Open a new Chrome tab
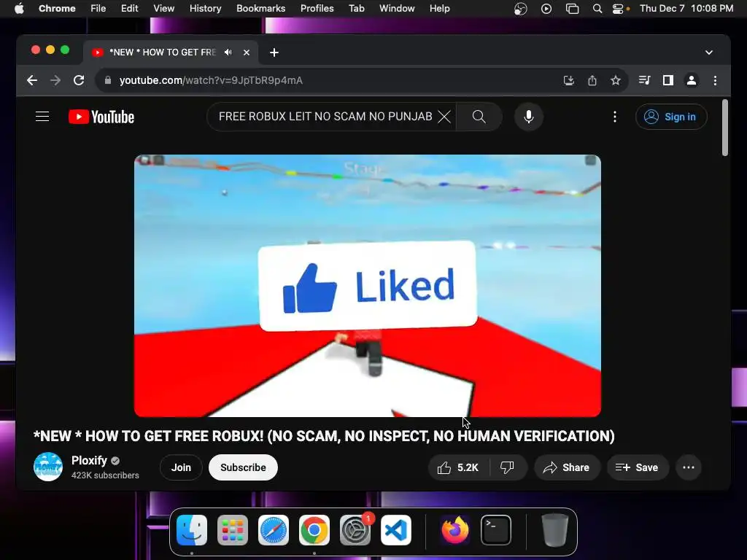The width and height of the screenshot is (747, 560). (274, 52)
